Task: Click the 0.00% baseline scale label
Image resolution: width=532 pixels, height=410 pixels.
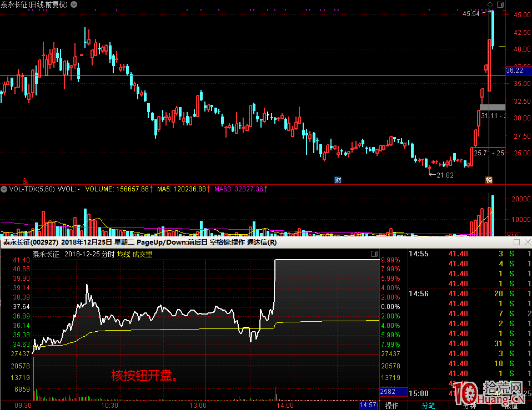Action: pyautogui.click(x=390, y=307)
